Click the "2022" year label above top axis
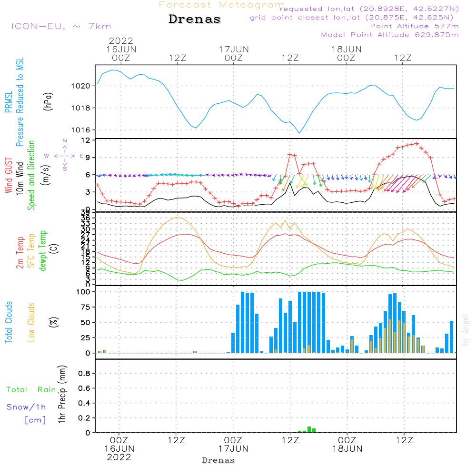The height and width of the screenshot is (476, 476). coord(121,40)
